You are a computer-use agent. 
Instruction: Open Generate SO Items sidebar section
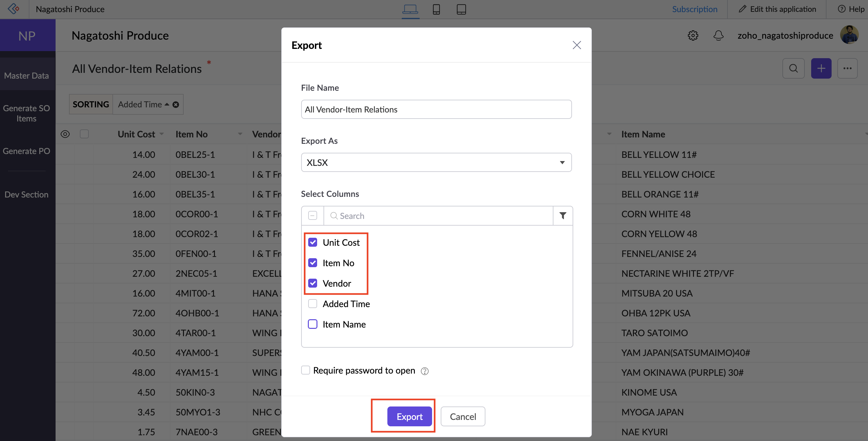(x=26, y=113)
